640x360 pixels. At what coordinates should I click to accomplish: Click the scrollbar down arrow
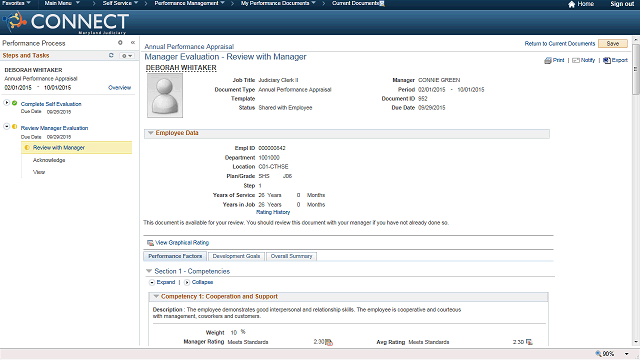tap(636, 342)
